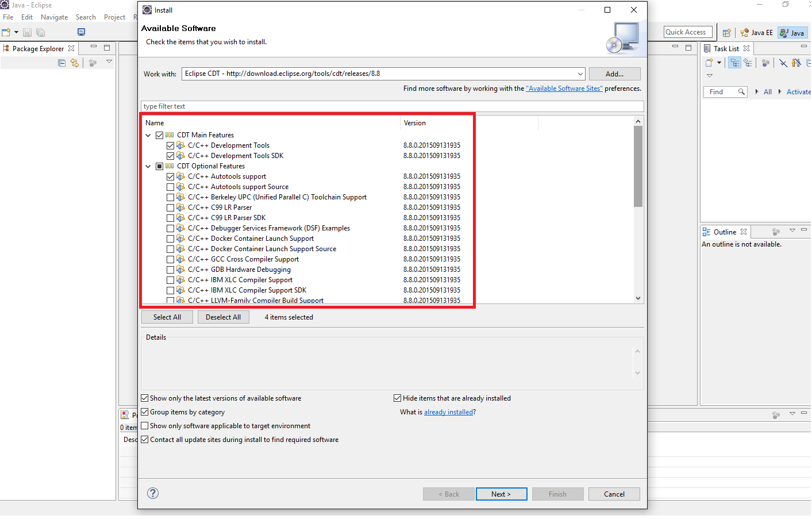Toggle Show only the latest versions checkbox

[x=145, y=398]
